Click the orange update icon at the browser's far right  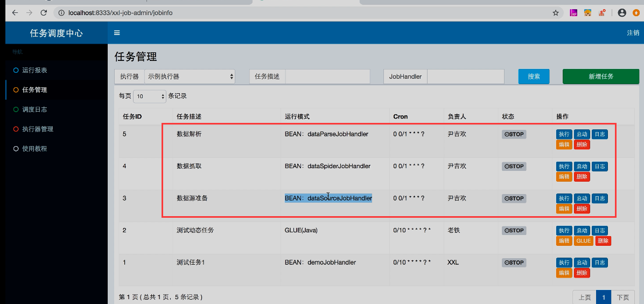[x=636, y=13]
